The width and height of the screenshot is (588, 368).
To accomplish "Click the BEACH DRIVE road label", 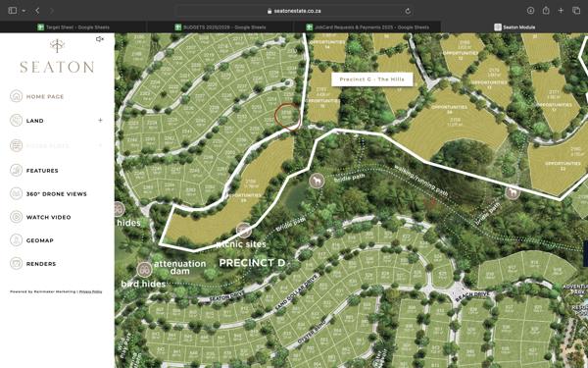I will click(x=472, y=295).
